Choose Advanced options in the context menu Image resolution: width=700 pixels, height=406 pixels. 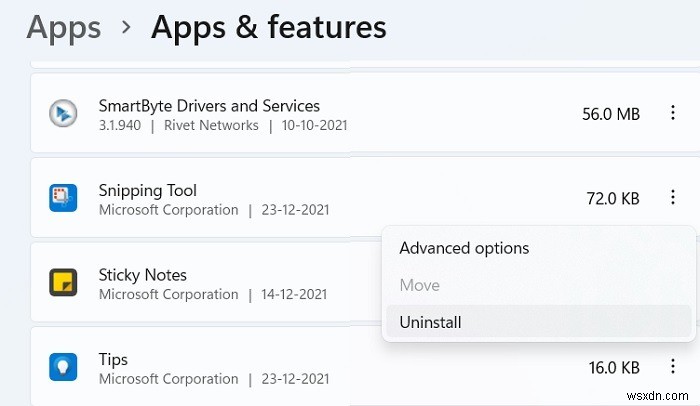click(464, 248)
